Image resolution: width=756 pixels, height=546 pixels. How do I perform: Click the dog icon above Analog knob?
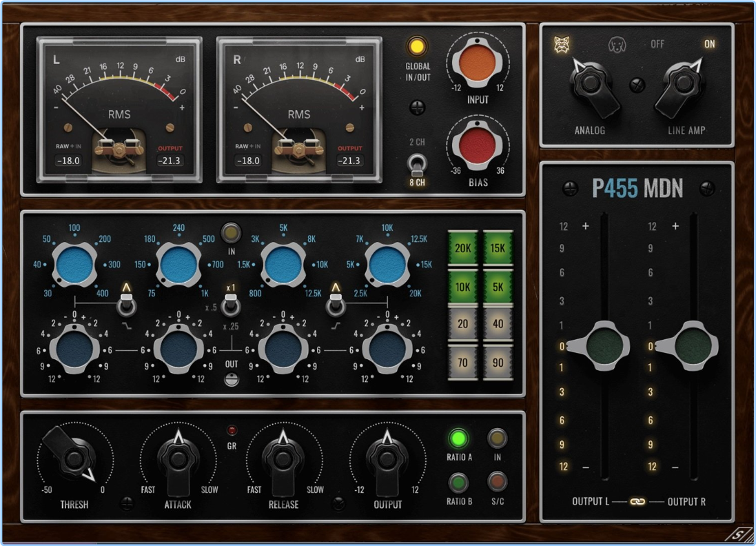[617, 45]
